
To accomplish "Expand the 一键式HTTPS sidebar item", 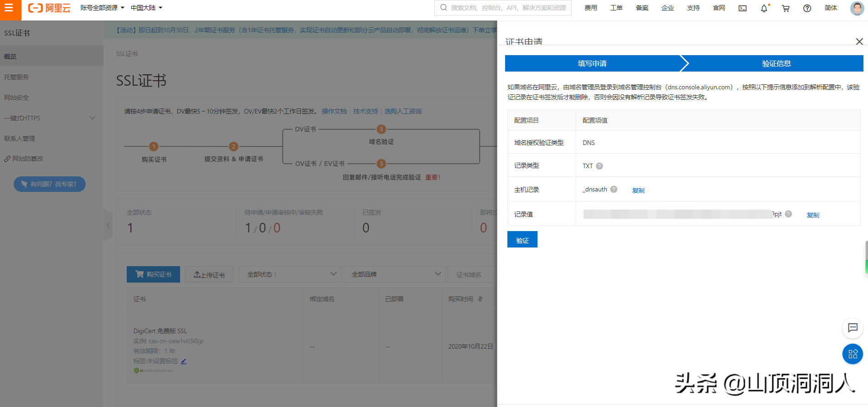I will pyautogui.click(x=52, y=118).
